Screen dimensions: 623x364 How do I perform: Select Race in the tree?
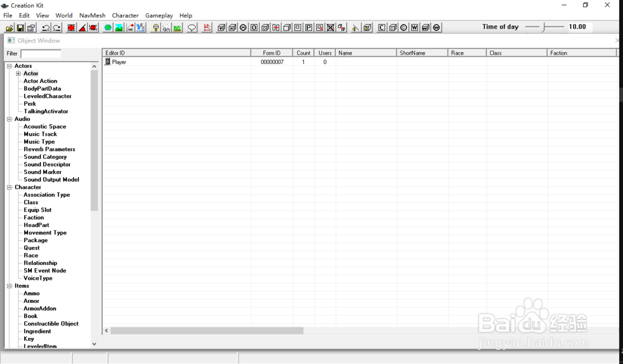[x=31, y=255]
